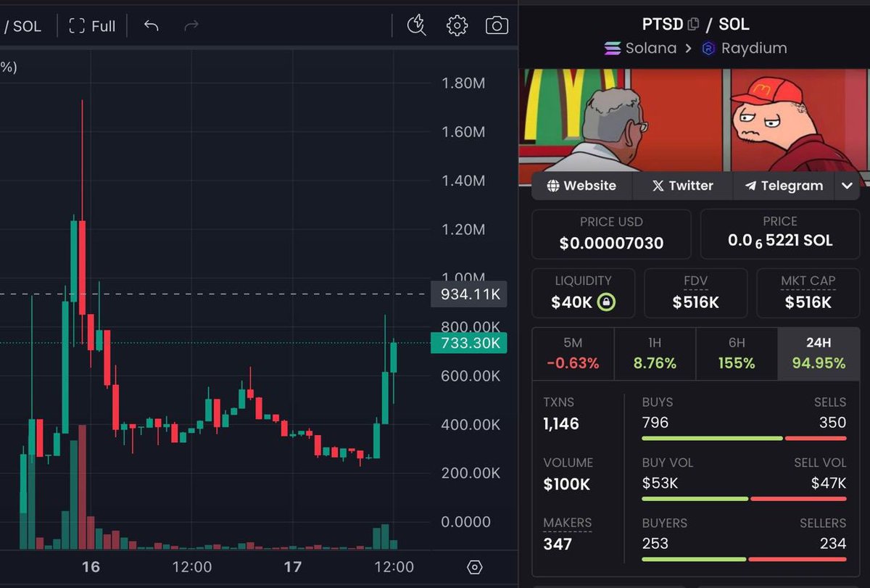Undo the last chart action

pyautogui.click(x=151, y=26)
